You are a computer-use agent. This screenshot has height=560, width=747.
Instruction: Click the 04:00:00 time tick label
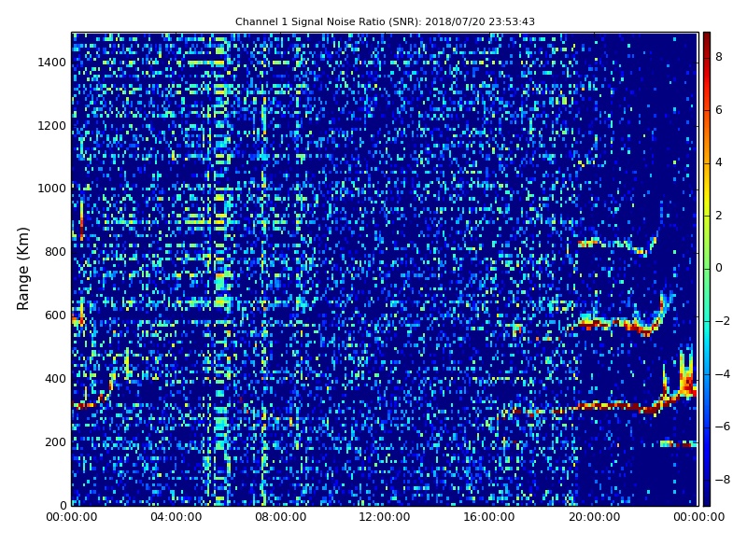[x=176, y=517]
